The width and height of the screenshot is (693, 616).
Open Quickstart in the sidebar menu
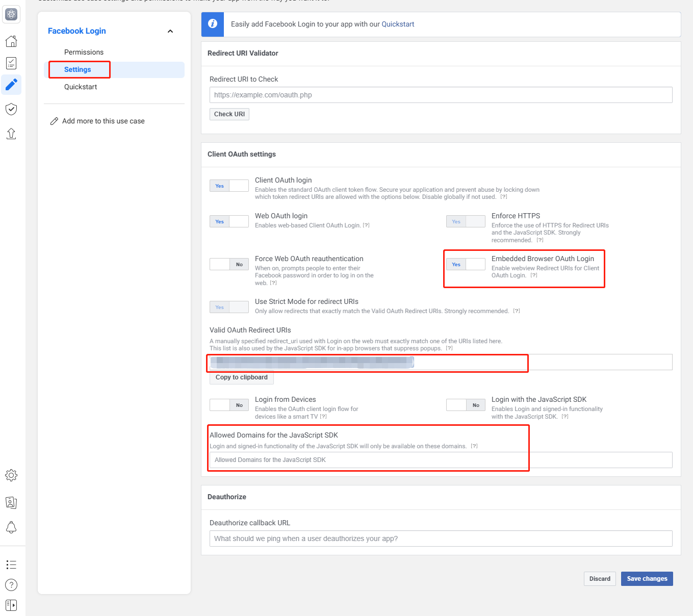(x=81, y=87)
